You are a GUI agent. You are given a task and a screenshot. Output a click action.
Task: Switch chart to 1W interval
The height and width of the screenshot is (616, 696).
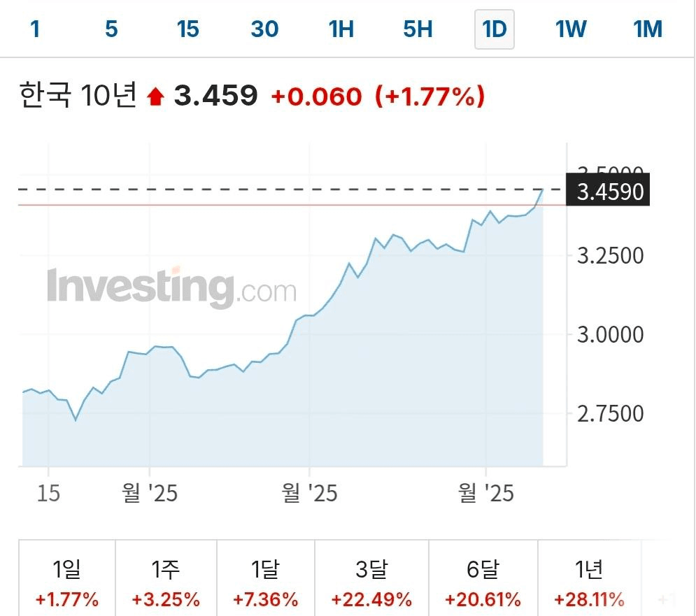pos(571,29)
